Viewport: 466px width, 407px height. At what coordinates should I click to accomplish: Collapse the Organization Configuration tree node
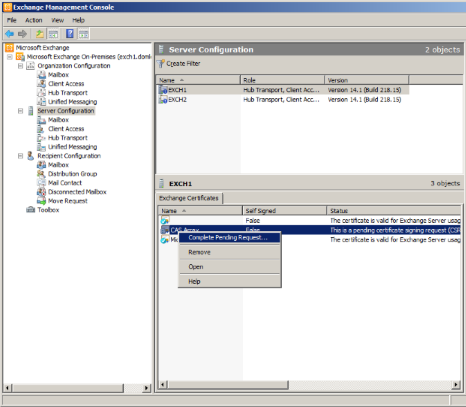click(20, 66)
